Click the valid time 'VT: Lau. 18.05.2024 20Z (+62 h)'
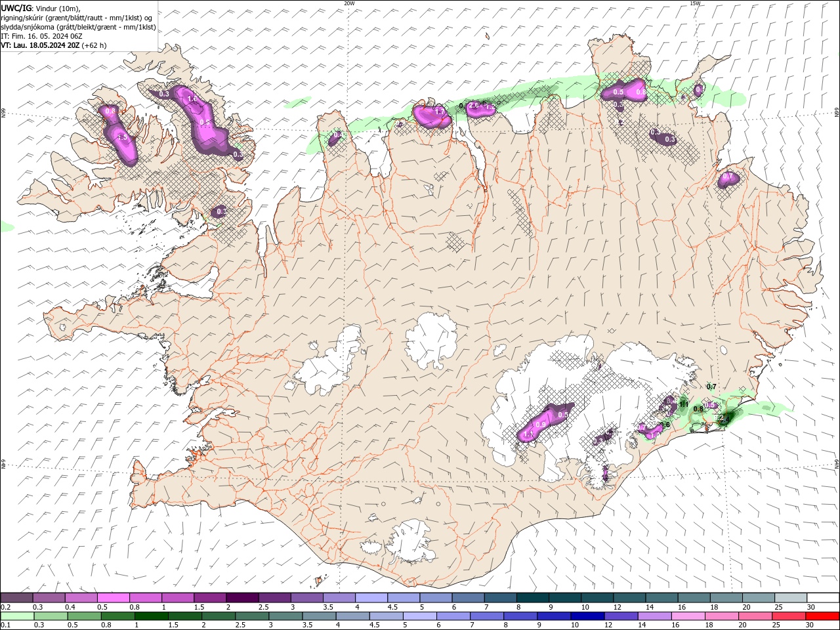Viewport: 840px width, 630px height. (54, 45)
